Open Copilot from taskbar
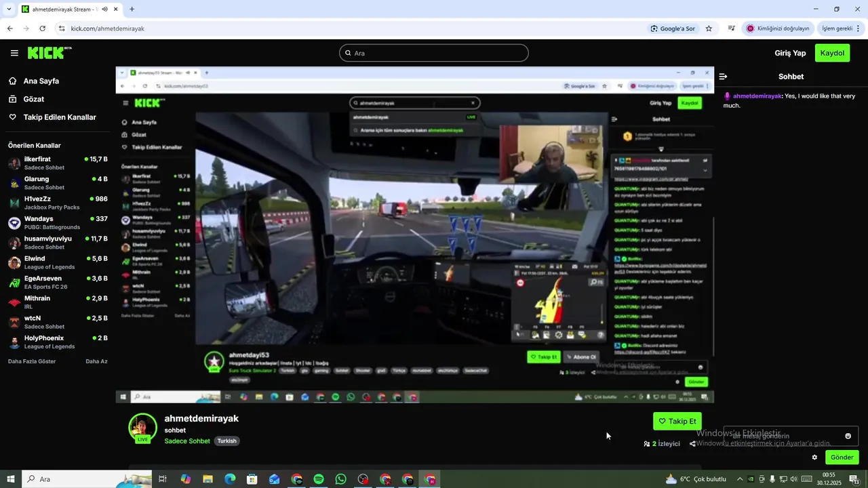Image resolution: width=868 pixels, height=488 pixels. [185, 479]
